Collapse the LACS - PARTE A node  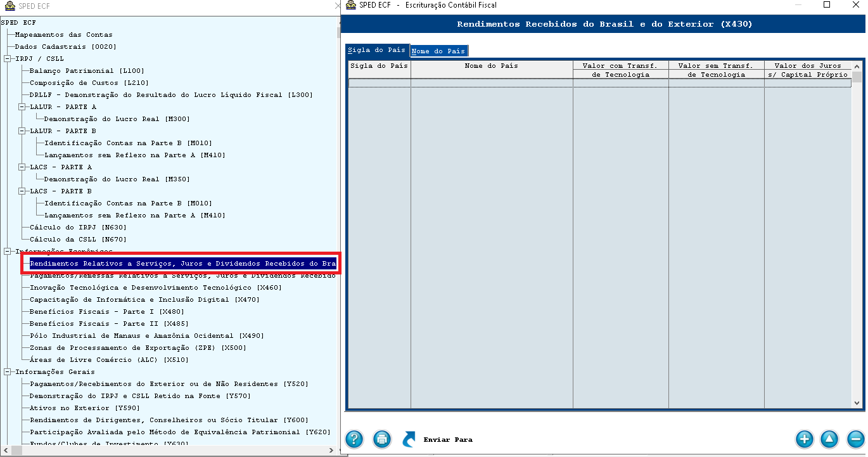22,167
